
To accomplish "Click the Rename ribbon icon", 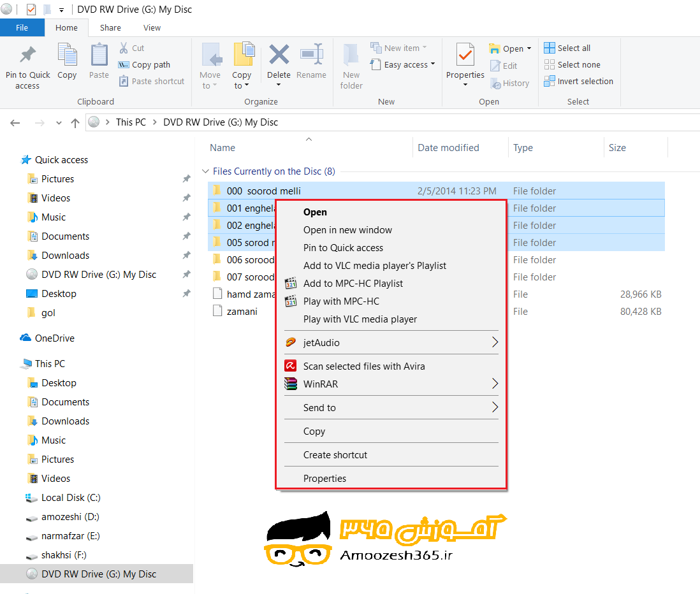I will point(311,55).
